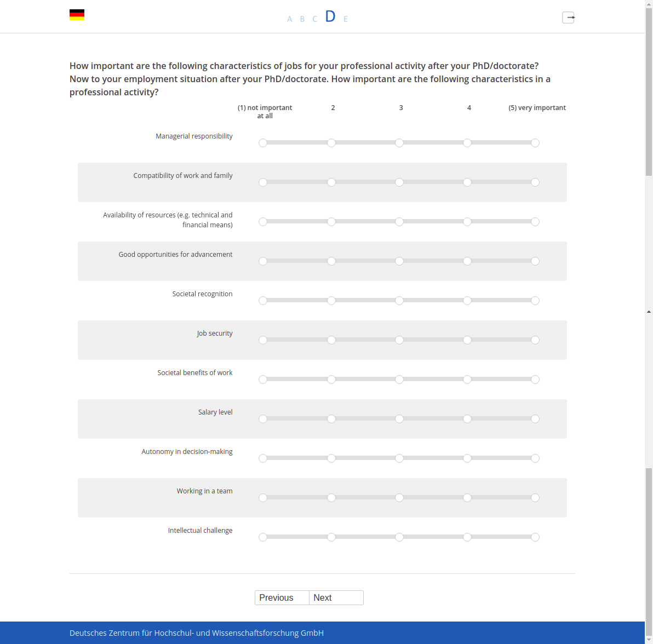Click the current section D indicator

click(x=330, y=16)
